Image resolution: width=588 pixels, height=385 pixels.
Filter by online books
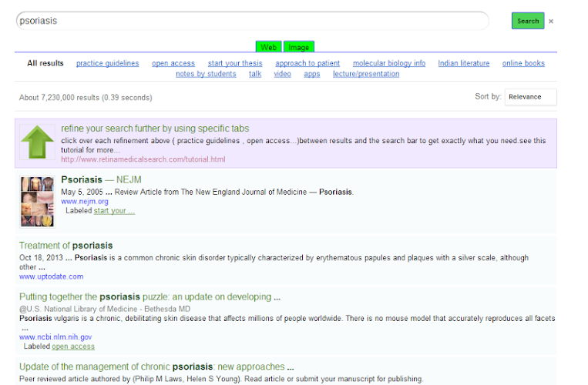pyautogui.click(x=523, y=63)
